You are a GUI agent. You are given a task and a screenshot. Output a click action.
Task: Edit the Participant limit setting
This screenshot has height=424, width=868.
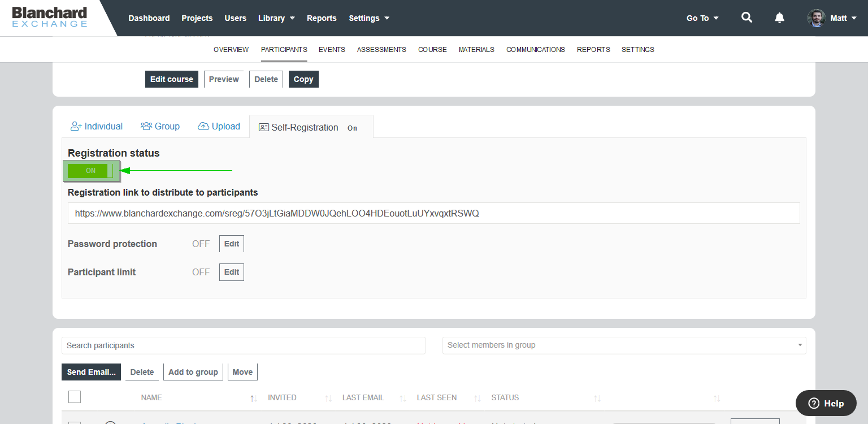pyautogui.click(x=231, y=272)
